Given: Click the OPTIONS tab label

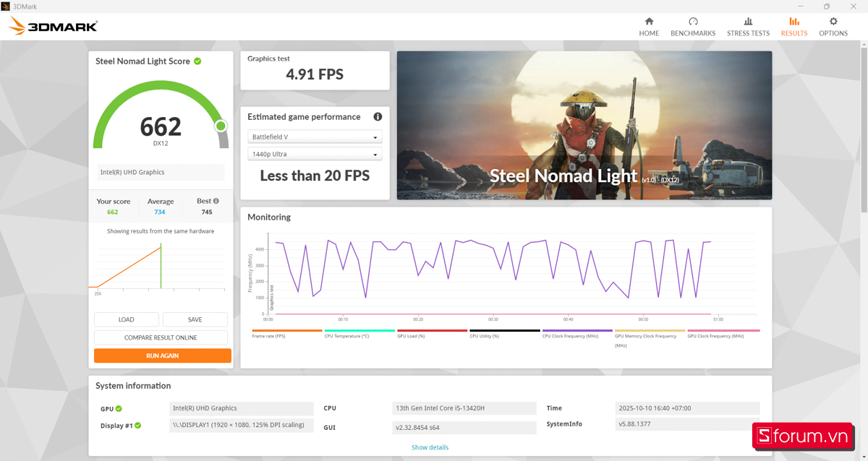Looking at the screenshot, I should click(x=833, y=33).
